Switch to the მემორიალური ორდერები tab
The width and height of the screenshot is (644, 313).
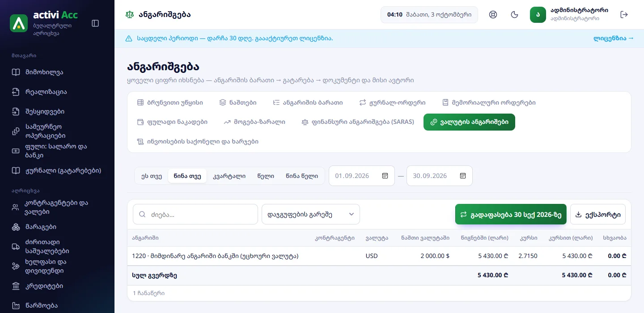click(489, 102)
